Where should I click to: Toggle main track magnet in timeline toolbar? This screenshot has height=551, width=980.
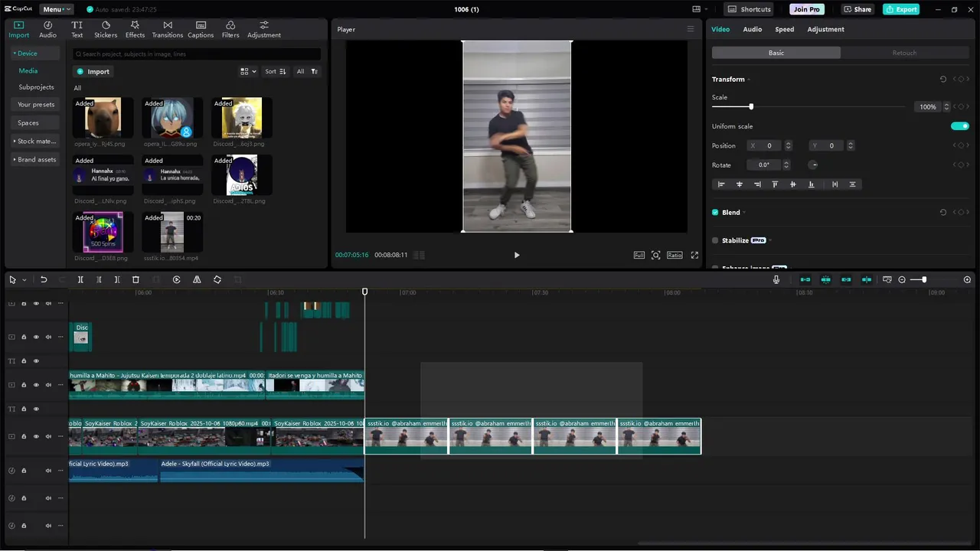coord(805,279)
